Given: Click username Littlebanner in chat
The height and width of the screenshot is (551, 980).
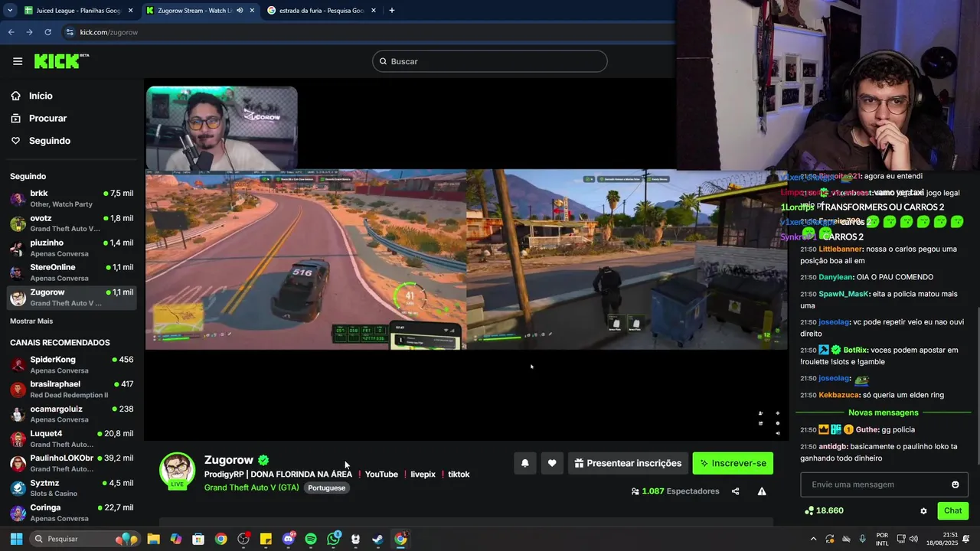Looking at the screenshot, I should (840, 249).
